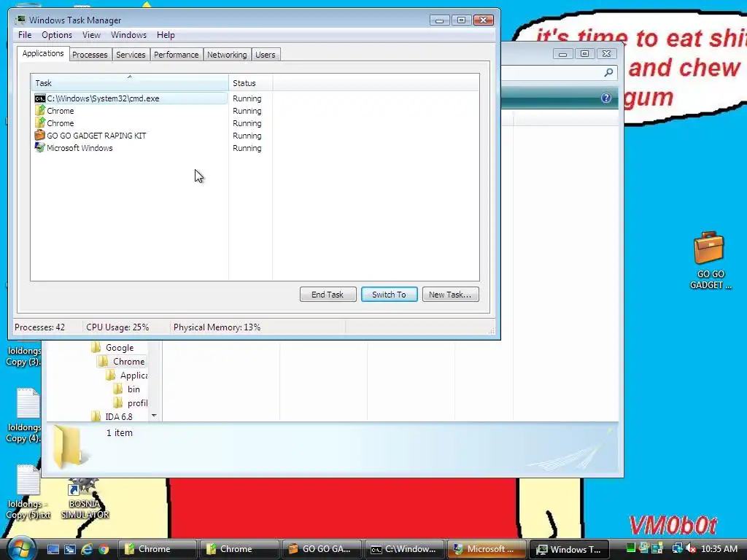Select the profile folder in Explorer tree

pos(131,402)
